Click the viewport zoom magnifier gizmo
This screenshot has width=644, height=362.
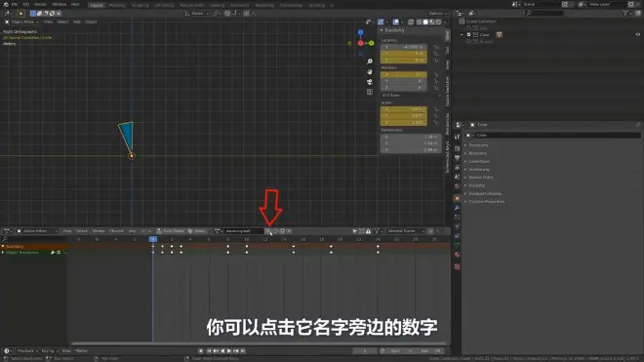[370, 61]
